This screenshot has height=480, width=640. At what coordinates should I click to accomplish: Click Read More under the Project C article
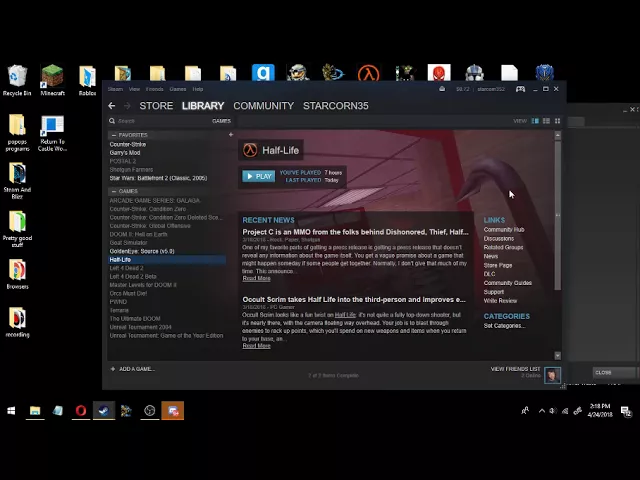point(256,278)
